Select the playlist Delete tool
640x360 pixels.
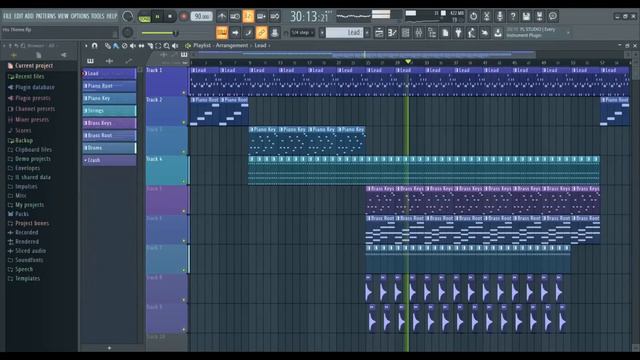124,46
